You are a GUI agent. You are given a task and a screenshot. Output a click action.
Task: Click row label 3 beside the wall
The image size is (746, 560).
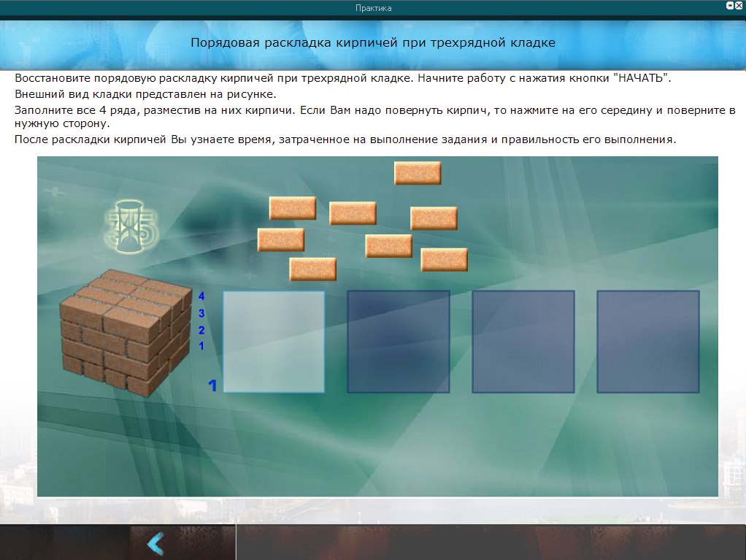201,313
